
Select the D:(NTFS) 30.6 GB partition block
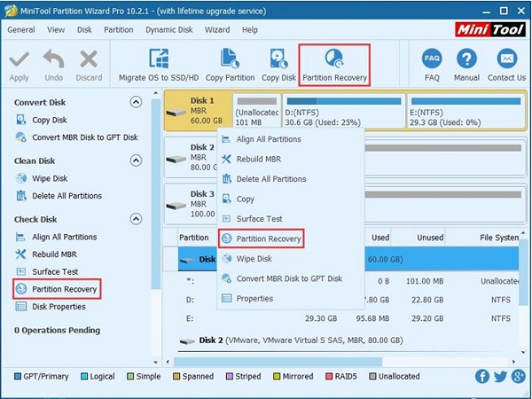point(343,112)
